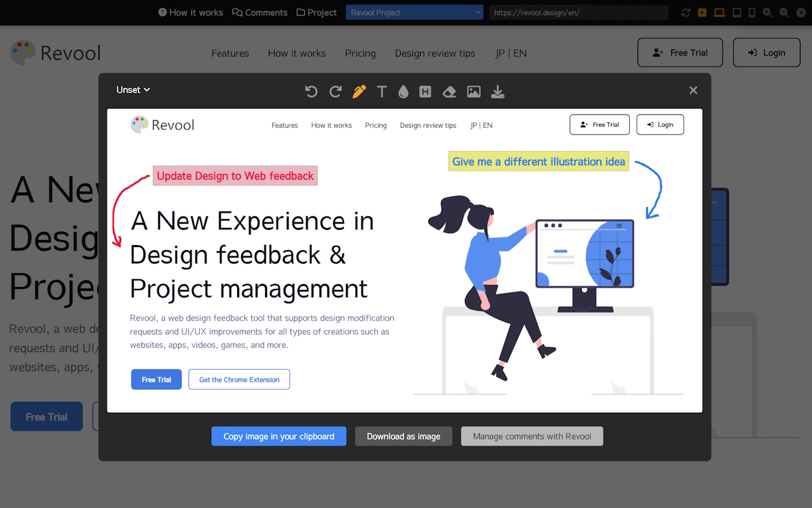
Task: Open Features on background page nav
Action: click(x=230, y=53)
